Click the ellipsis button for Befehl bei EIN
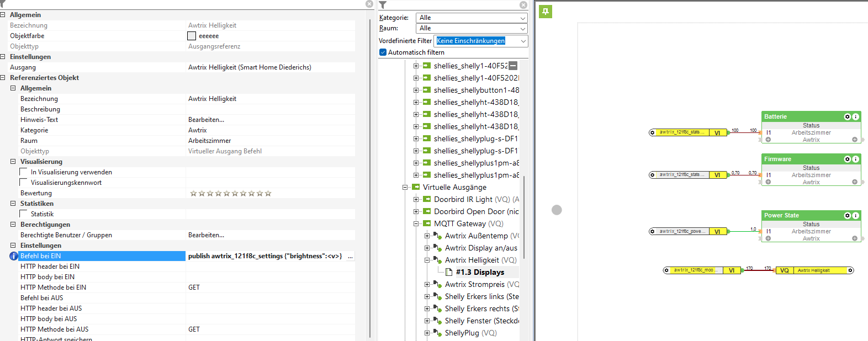868x341 pixels. [350, 256]
